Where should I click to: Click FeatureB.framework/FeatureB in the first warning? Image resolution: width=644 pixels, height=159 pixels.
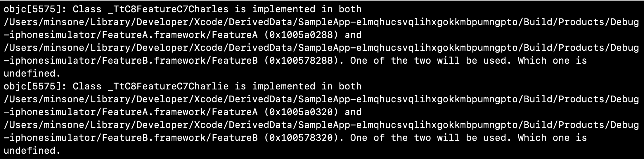click(x=180, y=61)
